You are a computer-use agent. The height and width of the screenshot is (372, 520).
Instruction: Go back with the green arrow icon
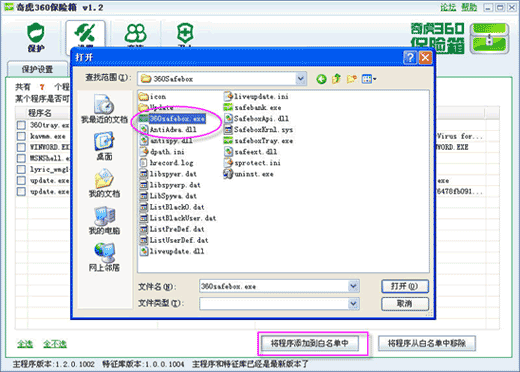321,79
